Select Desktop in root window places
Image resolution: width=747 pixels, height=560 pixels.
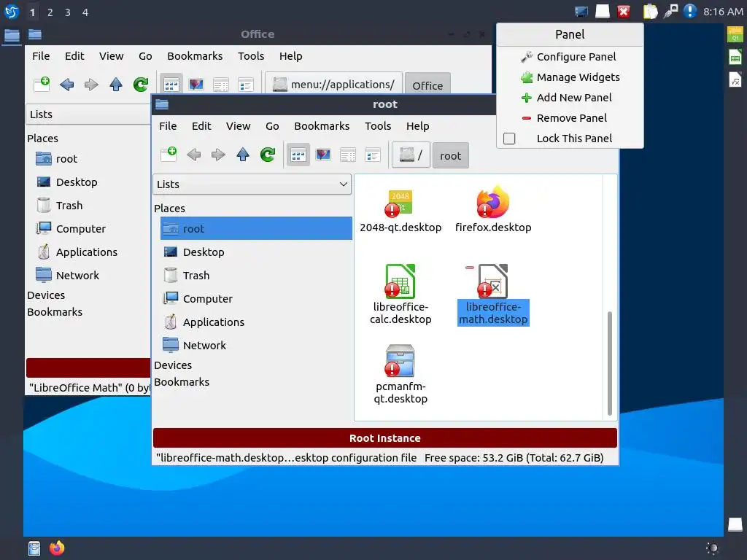coord(256,252)
